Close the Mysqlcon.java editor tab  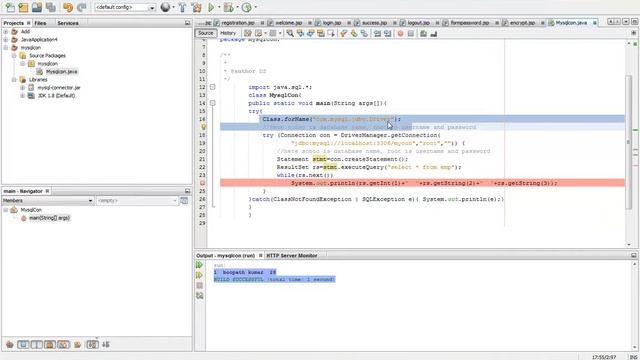pyautogui.click(x=595, y=23)
